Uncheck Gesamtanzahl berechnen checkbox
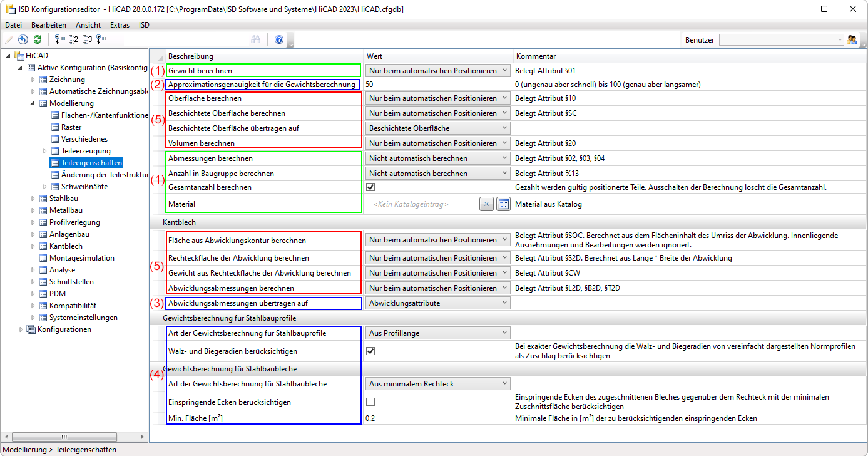The image size is (868, 456). [x=370, y=187]
